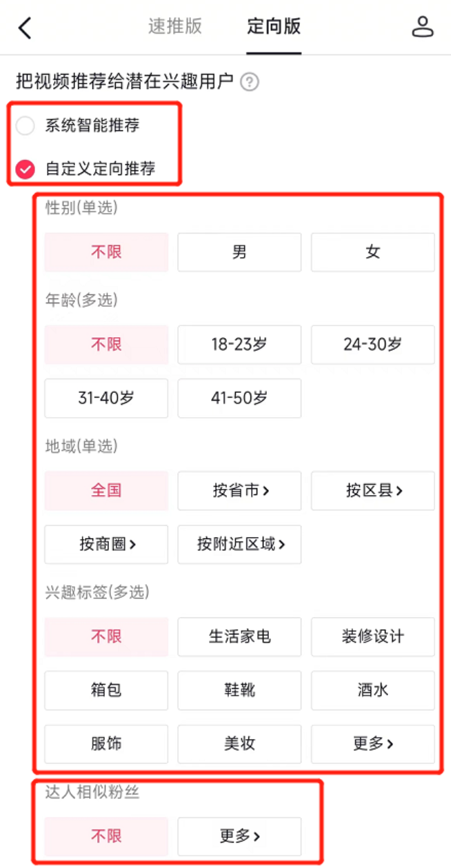Choose 不限 under 达人相似粉丝
This screenshot has height=868, width=451.
106,836
